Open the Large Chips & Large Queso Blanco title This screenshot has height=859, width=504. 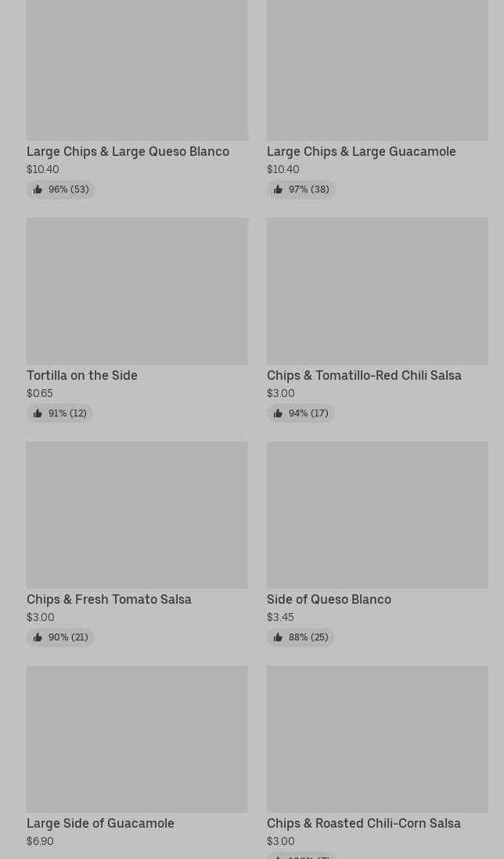click(x=128, y=151)
